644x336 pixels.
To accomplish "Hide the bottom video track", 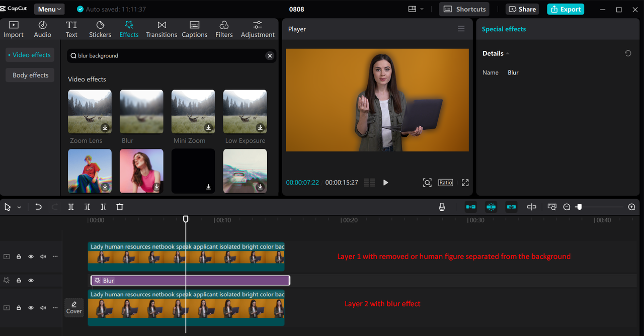I will click(31, 307).
